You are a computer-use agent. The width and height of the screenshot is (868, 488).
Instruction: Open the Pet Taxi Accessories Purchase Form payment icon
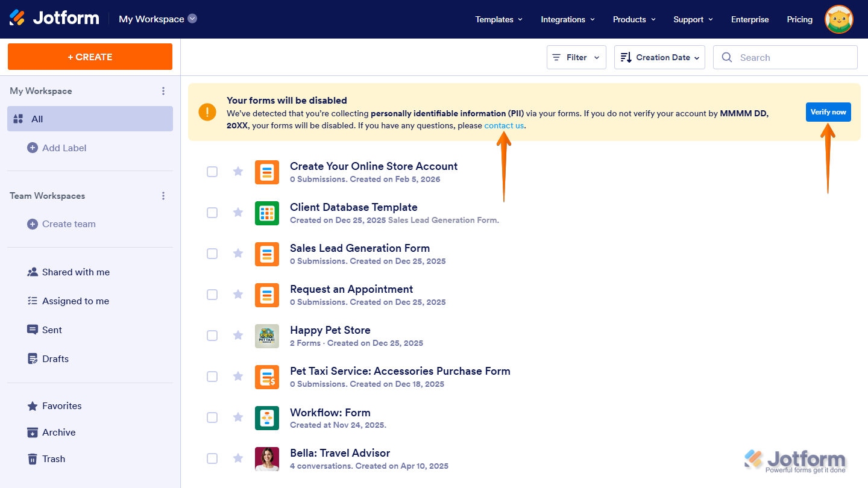coord(267,377)
